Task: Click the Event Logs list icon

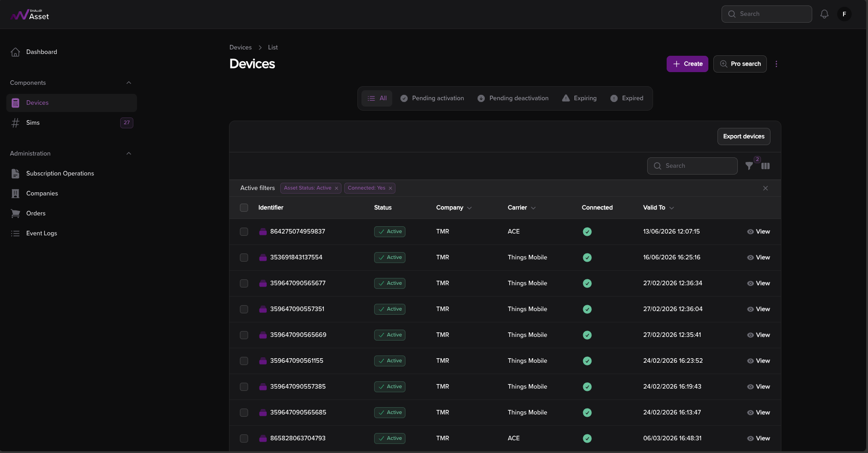Action: [15, 234]
